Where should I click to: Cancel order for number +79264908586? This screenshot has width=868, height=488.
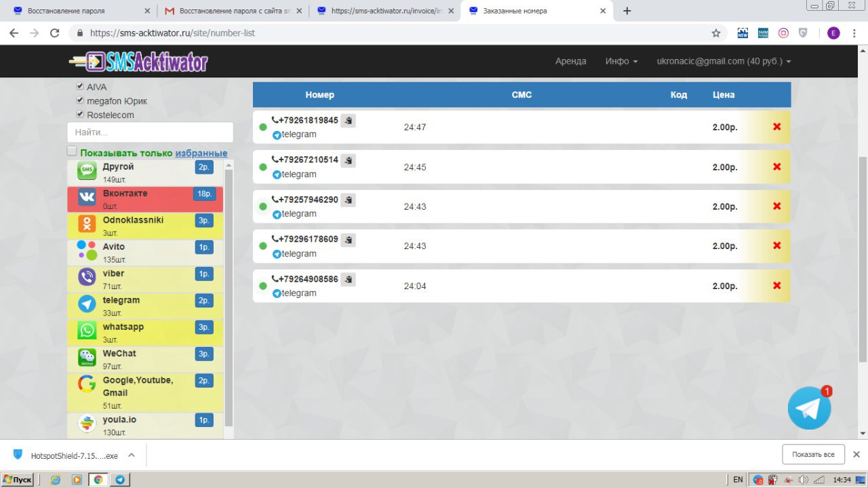pyautogui.click(x=777, y=286)
